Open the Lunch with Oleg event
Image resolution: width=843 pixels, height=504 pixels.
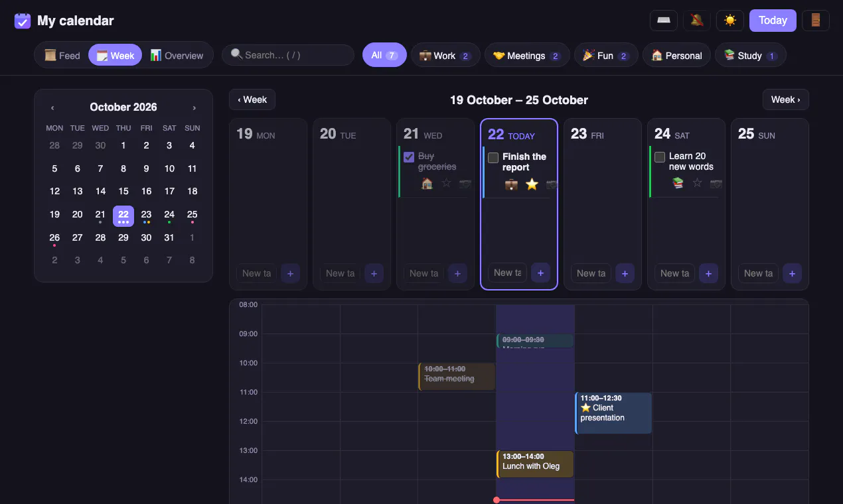(535, 464)
